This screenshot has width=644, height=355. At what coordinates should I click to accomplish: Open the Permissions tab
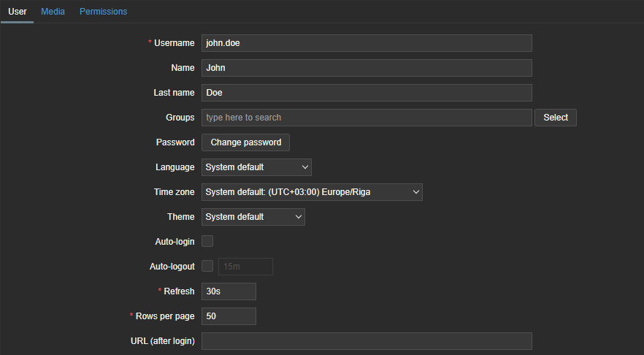pos(103,12)
